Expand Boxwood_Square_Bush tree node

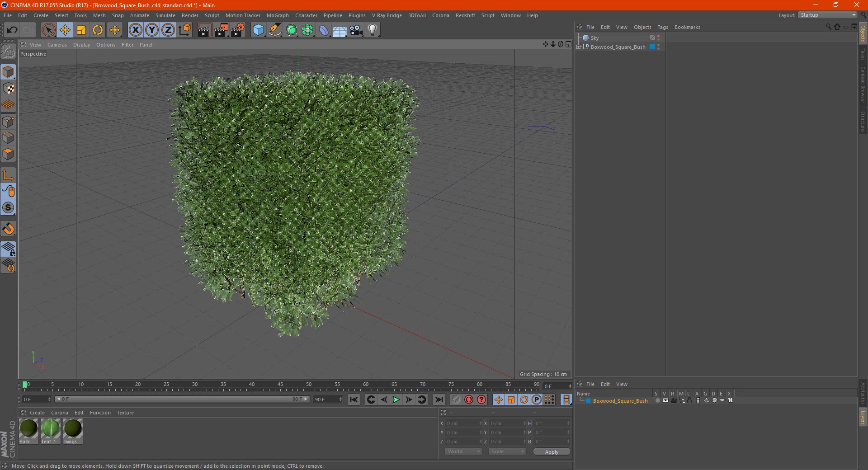[x=578, y=47]
